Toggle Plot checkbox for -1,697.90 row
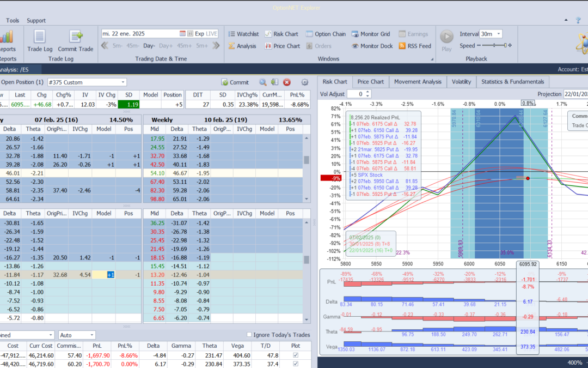Viewport: 588px width, 368px height. coord(296,355)
